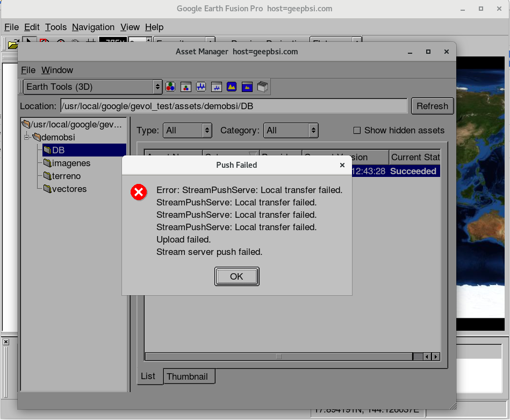
Task: Click horizontal scrollbar left arrow
Action: pos(427,357)
